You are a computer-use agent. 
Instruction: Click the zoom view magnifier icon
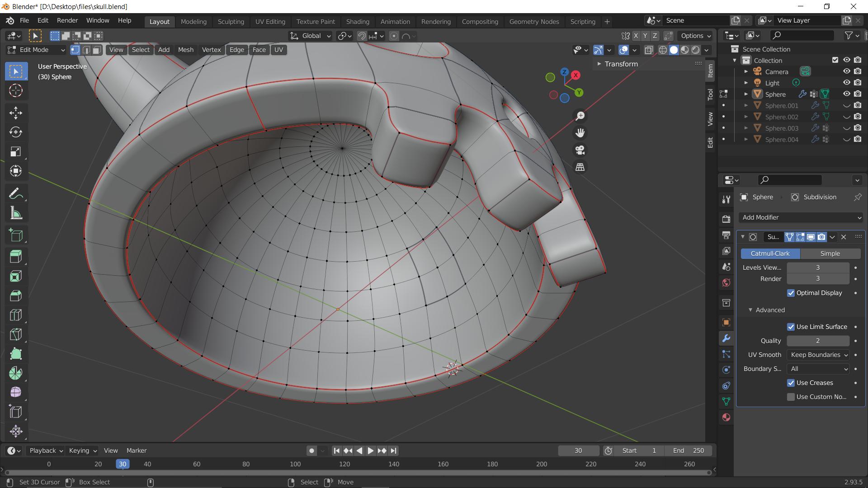click(580, 116)
